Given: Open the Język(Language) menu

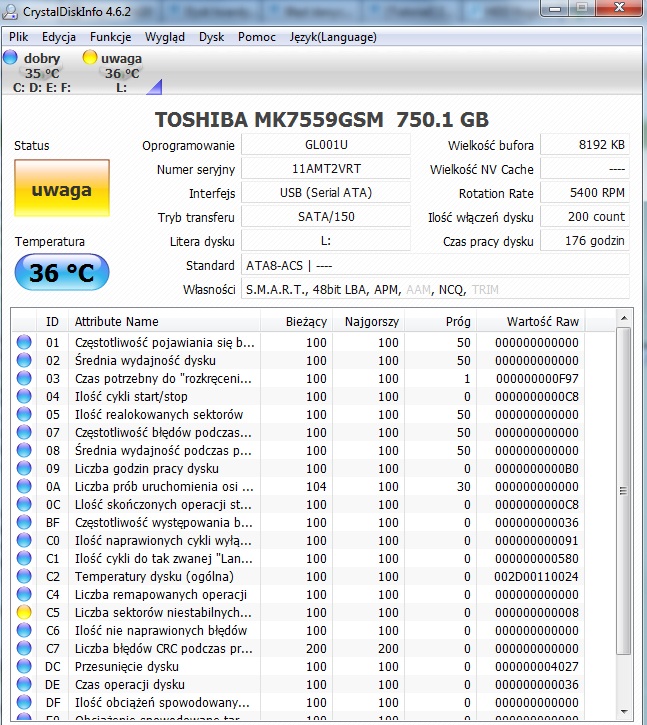Looking at the screenshot, I should [x=333, y=37].
